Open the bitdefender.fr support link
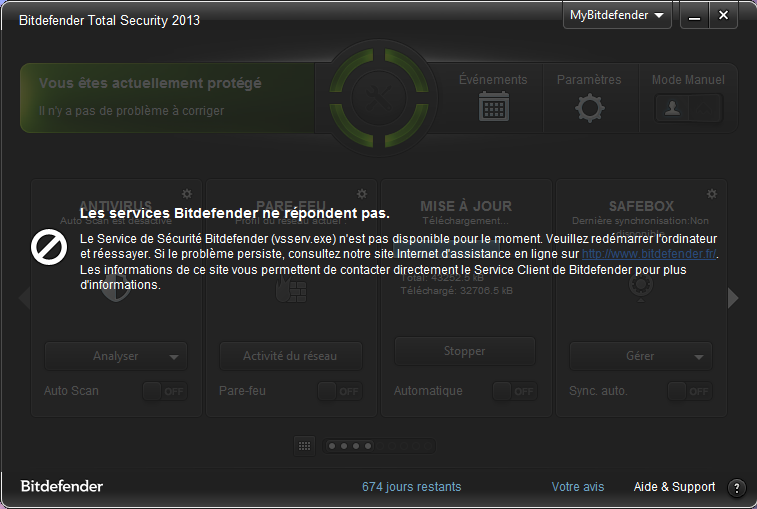The image size is (757, 509). pyautogui.click(x=649, y=254)
